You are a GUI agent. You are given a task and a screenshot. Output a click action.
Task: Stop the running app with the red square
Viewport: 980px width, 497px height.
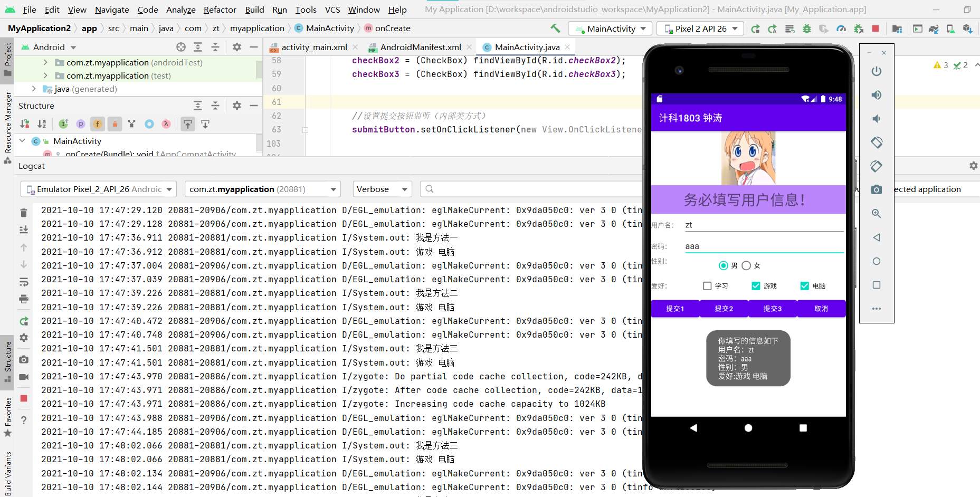click(x=876, y=28)
